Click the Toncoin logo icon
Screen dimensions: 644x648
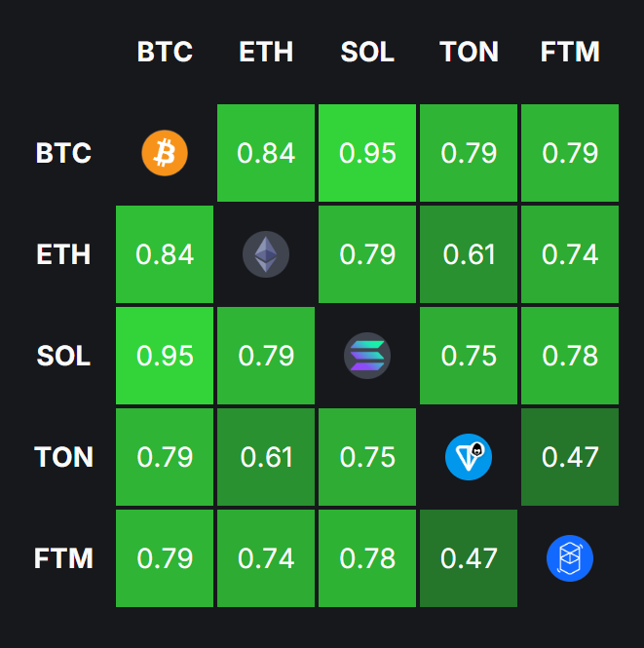click(469, 457)
